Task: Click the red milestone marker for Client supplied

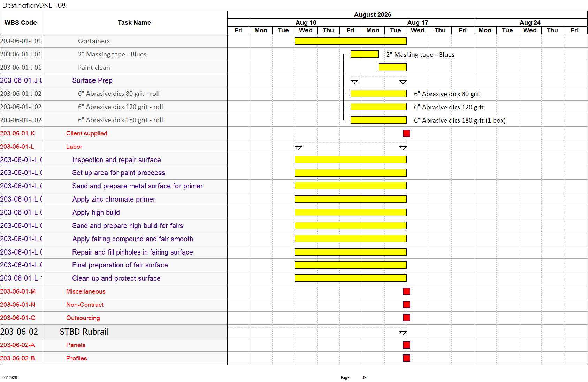Action: click(406, 133)
